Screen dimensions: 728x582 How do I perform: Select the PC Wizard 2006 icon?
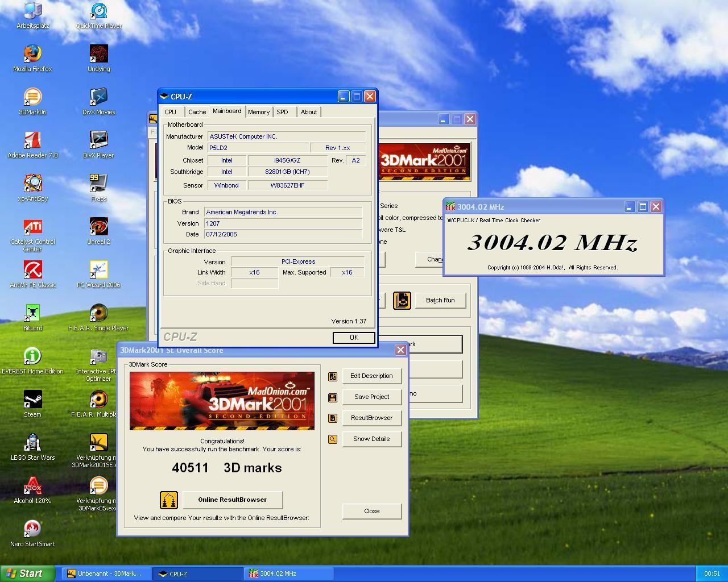coord(98,275)
